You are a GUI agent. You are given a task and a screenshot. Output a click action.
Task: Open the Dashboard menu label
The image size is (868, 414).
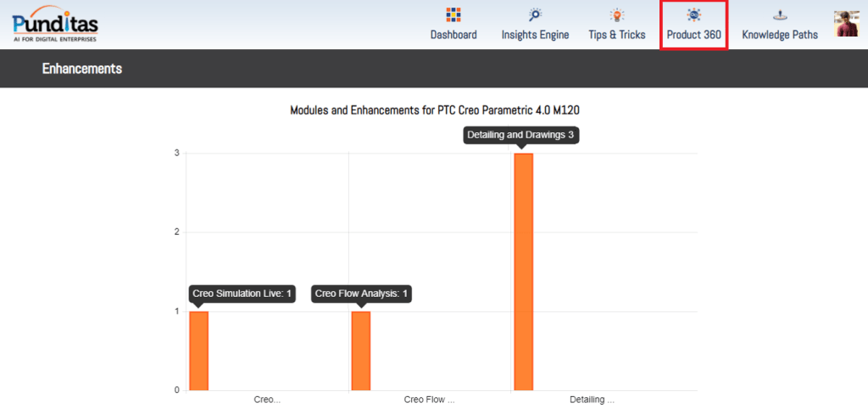(x=453, y=35)
